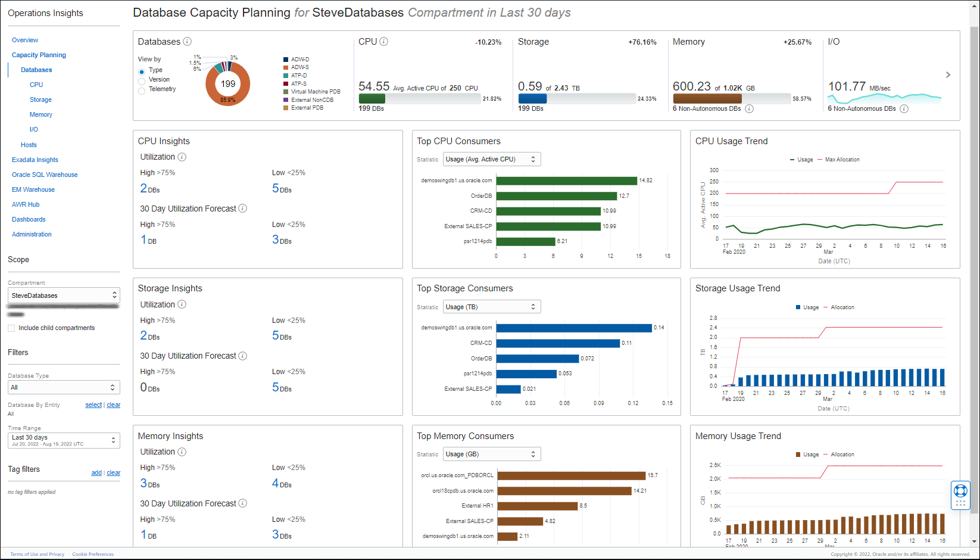
Task: Open CPU capacity page in sidebar
Action: (36, 85)
